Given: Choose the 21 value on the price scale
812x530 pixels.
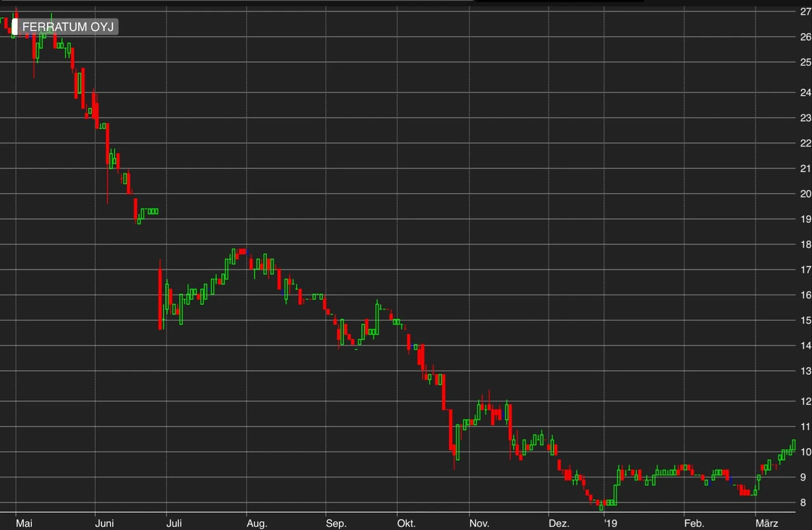Looking at the screenshot, I should tap(806, 168).
